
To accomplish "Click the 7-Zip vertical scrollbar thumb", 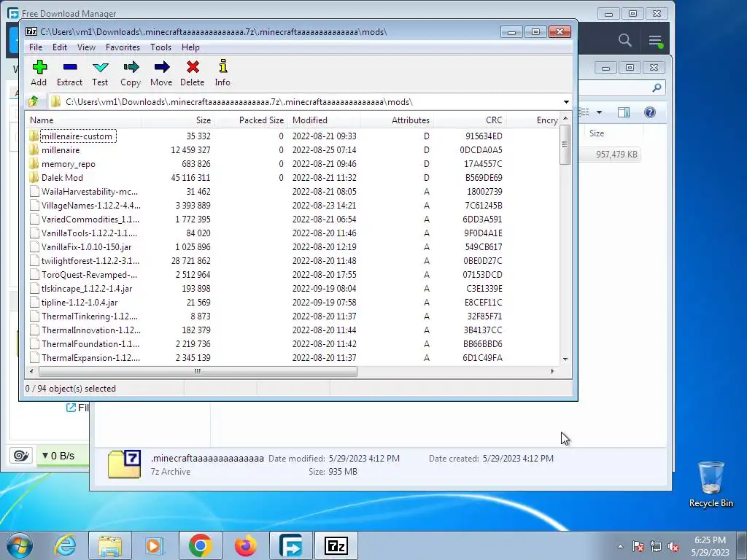I will (565, 145).
